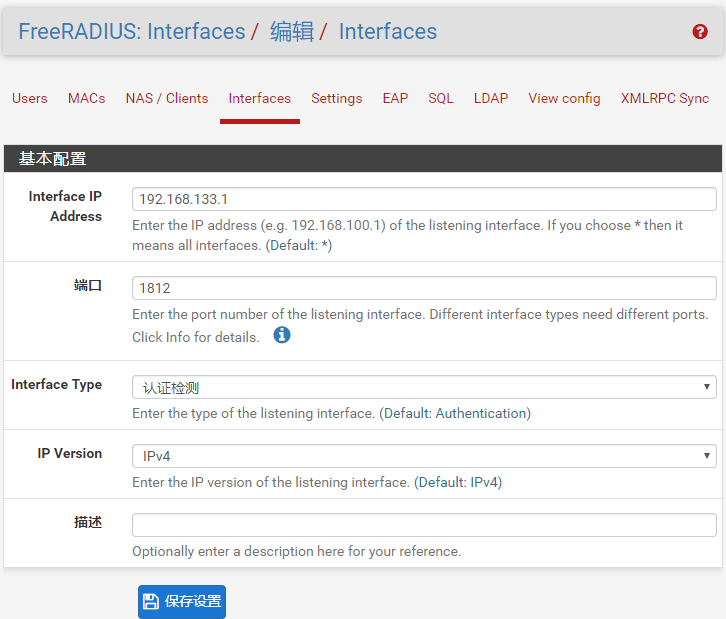Click the red help question mark icon
Viewport: 726px width, 619px height.
(700, 32)
